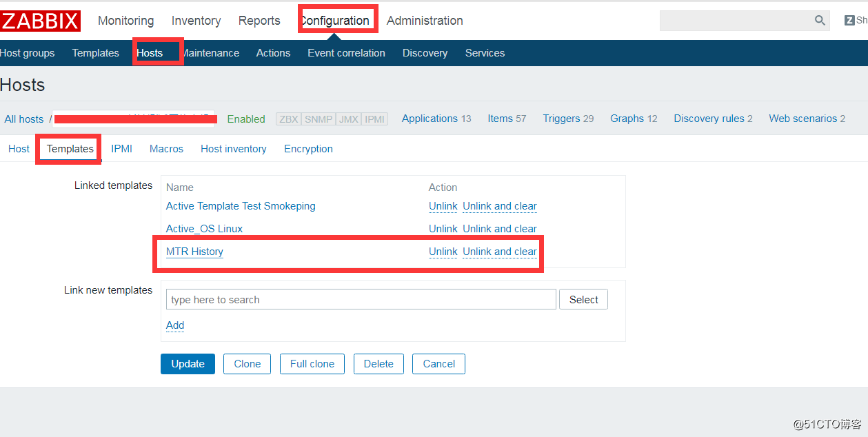Open the Maintenance section
This screenshot has width=868, height=437.
(x=210, y=53)
